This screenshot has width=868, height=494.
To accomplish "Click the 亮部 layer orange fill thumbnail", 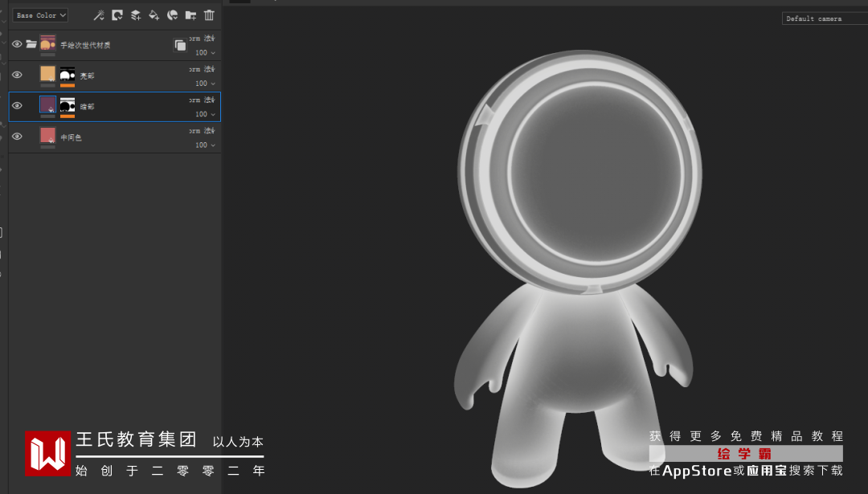I will [47, 74].
